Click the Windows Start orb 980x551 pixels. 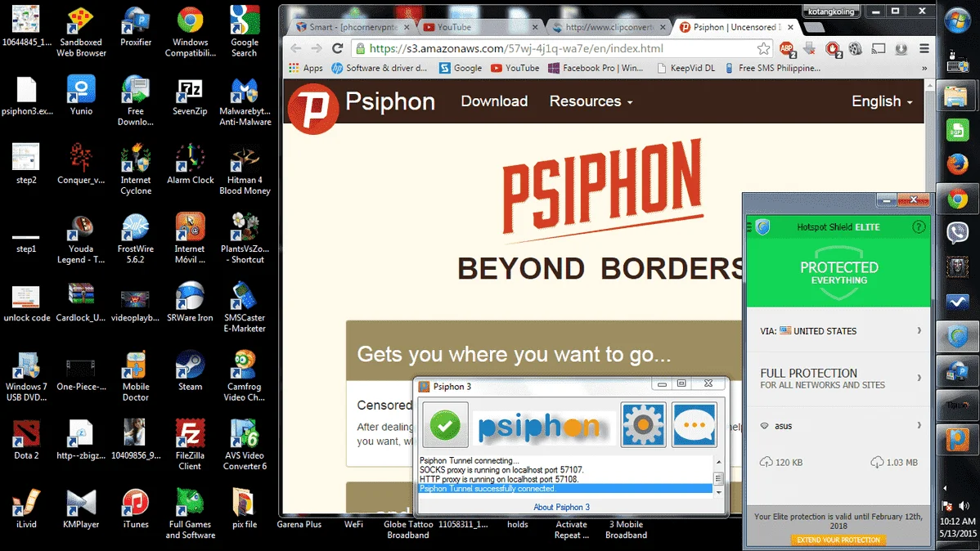point(957,20)
